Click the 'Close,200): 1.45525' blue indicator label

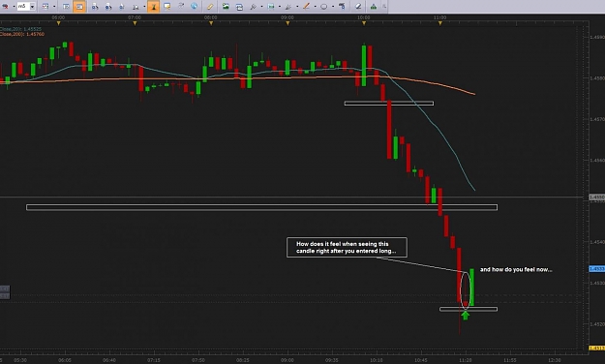click(x=20, y=29)
